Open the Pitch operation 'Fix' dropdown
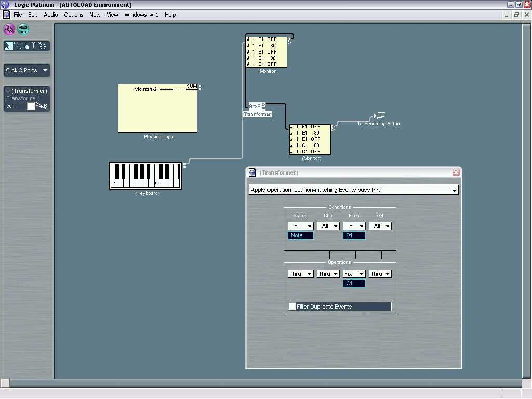 coord(354,274)
